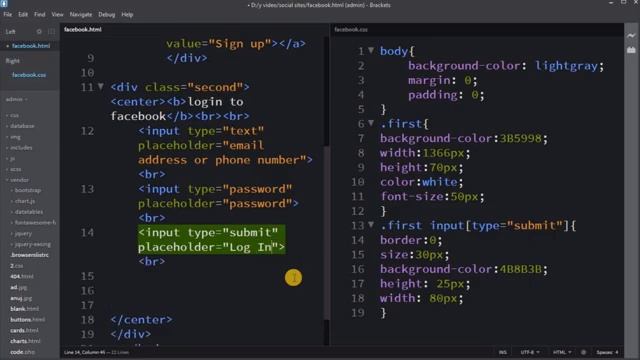Open the Debug menu
This screenshot has height=360, width=640.
pos(107,14)
